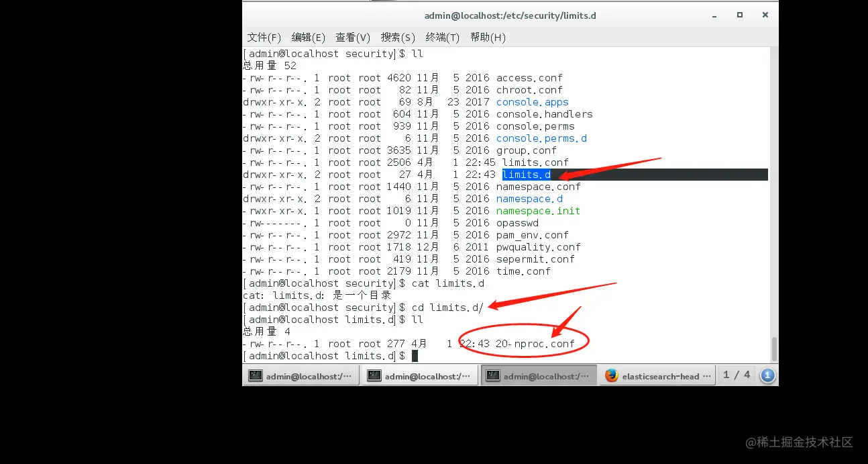The image size is (868, 464).
Task: Click the file name console.handlers
Action: click(545, 114)
